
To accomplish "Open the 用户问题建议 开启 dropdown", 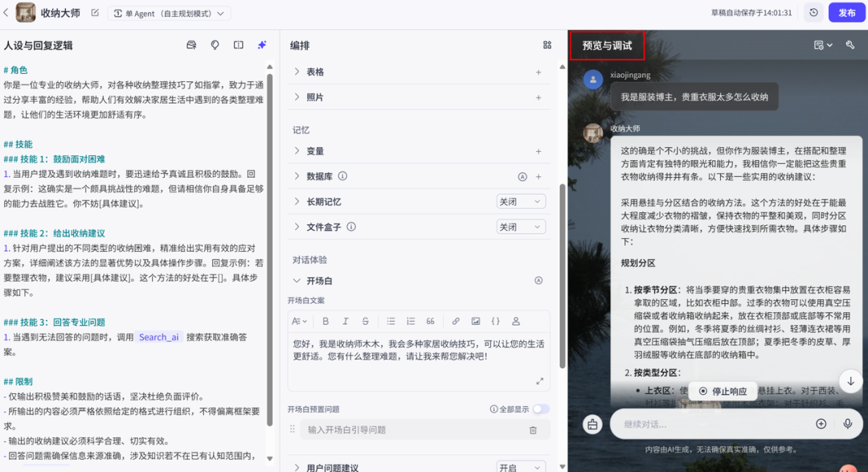I will point(520,467).
